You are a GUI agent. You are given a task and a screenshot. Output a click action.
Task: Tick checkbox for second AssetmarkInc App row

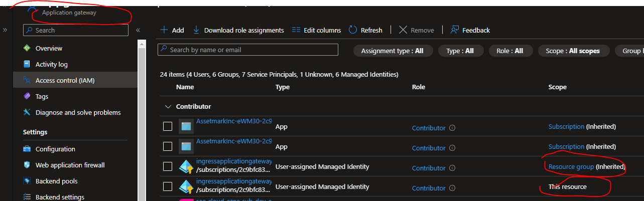(168, 146)
